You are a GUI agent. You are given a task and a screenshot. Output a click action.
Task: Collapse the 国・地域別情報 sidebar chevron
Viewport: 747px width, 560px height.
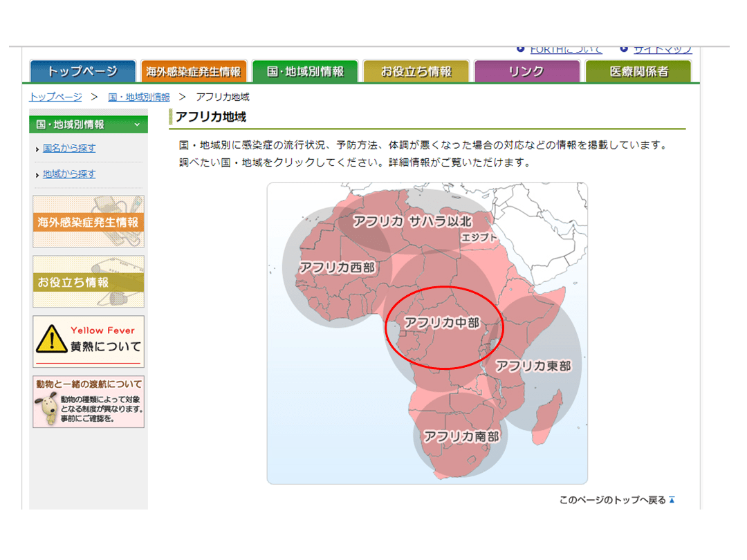tap(137, 124)
